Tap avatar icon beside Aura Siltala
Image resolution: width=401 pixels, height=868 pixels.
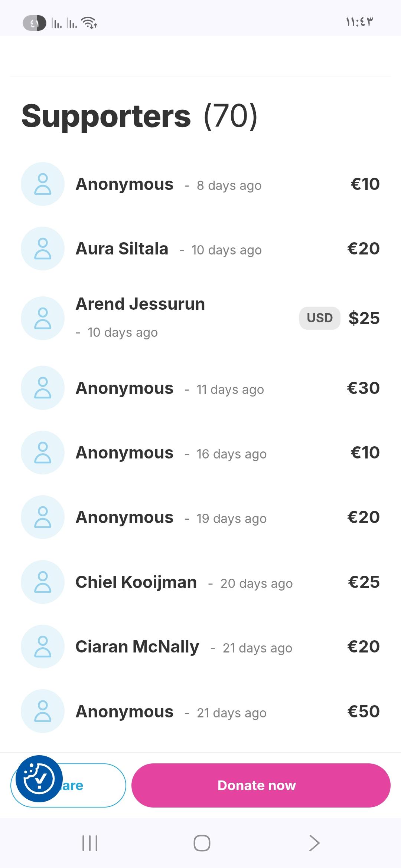pyautogui.click(x=43, y=249)
